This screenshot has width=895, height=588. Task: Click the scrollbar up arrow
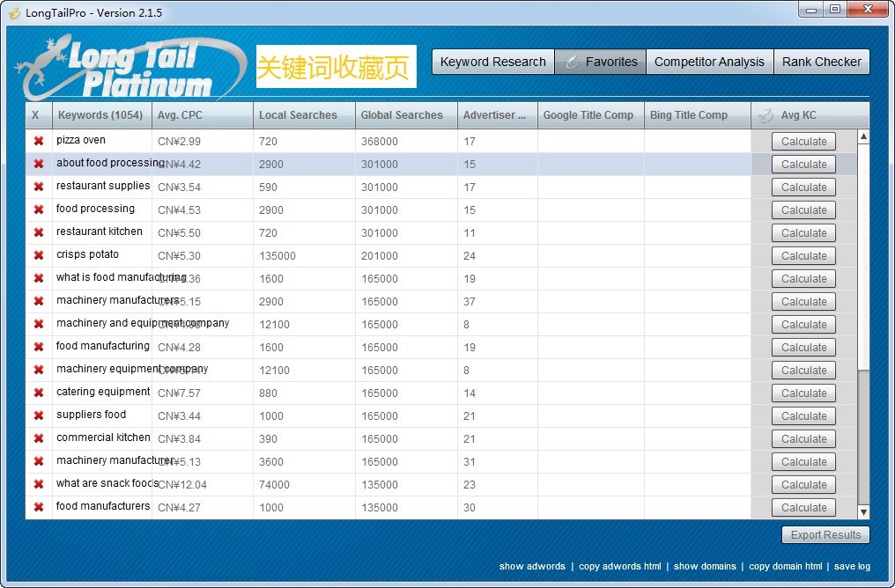point(863,136)
